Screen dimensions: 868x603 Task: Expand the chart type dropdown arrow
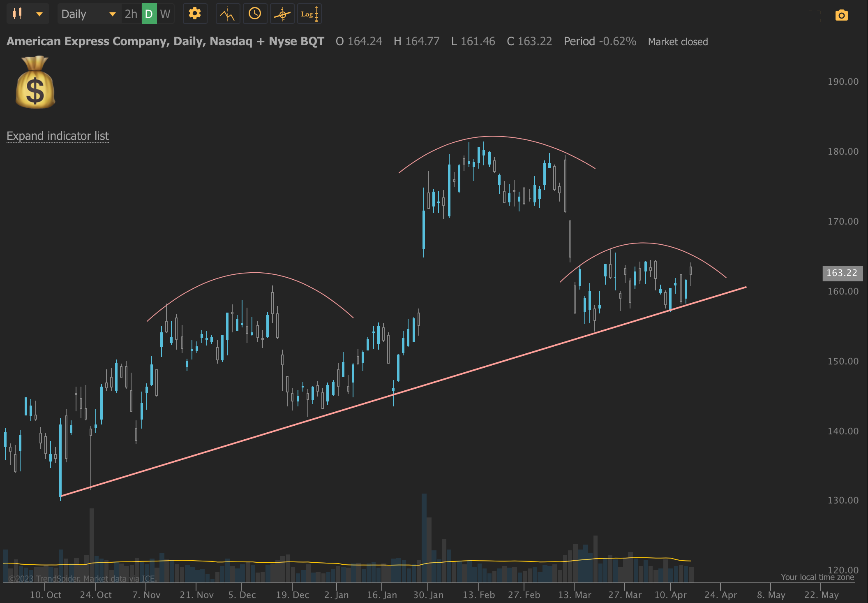[x=39, y=14]
